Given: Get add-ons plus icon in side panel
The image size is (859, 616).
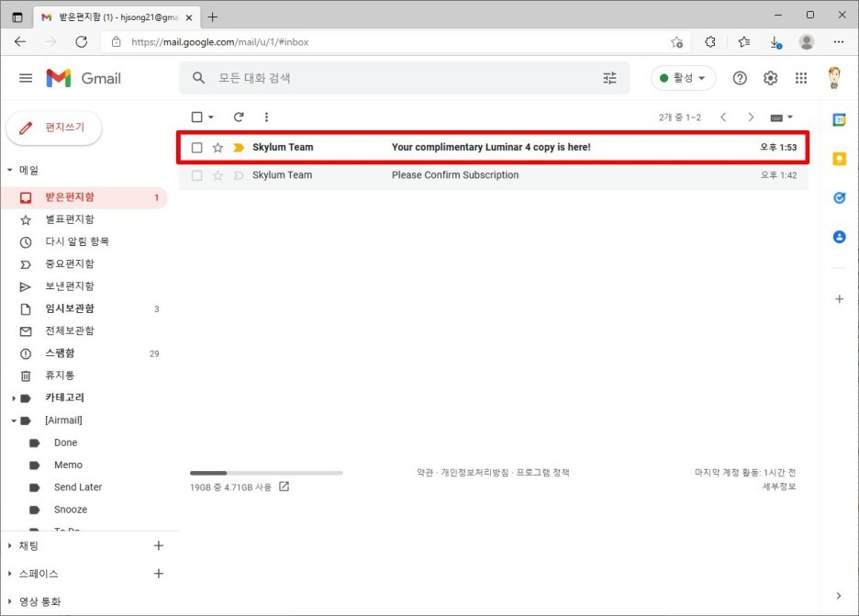Looking at the screenshot, I should (x=839, y=299).
